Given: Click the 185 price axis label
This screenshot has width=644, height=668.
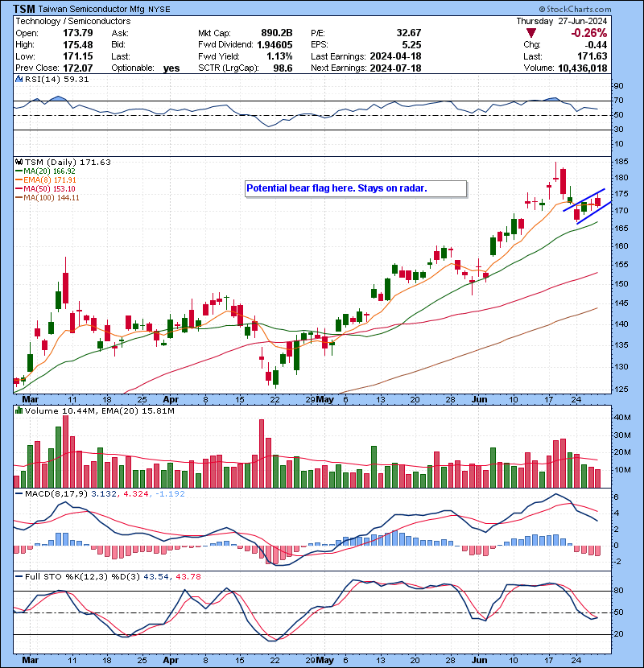Looking at the screenshot, I should pos(621,162).
